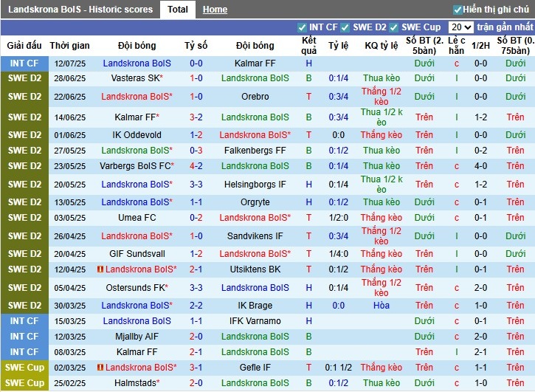Image resolution: width=535 pixels, height=392 pixels.
Task: Click Hòa result on IK Brage row
Action: [382, 306]
